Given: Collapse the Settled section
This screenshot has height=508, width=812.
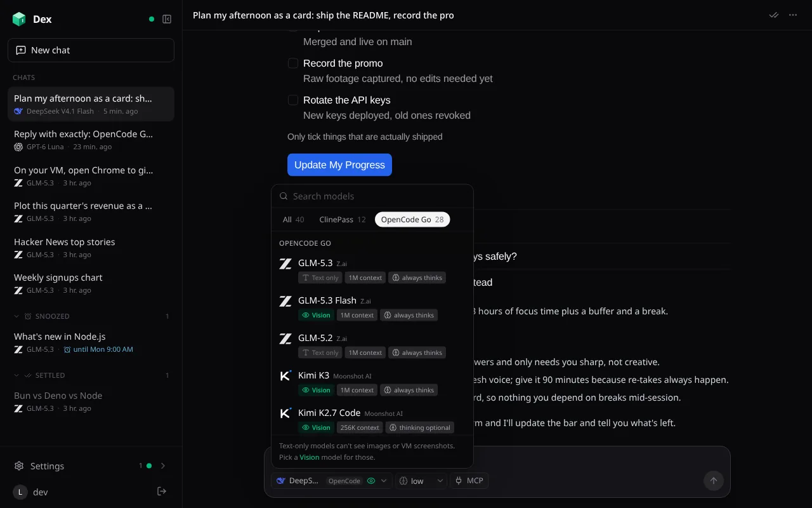Looking at the screenshot, I should click(x=16, y=375).
